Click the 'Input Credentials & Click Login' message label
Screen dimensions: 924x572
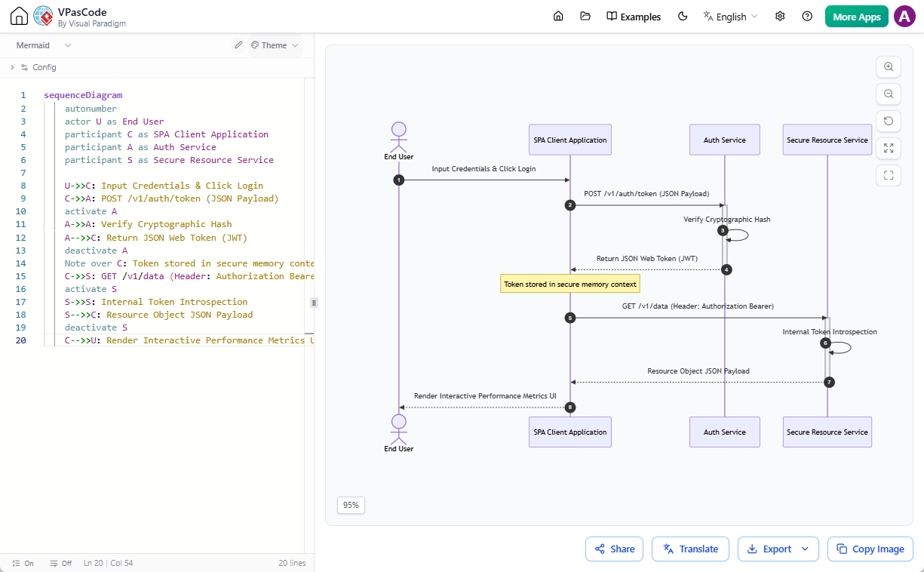[483, 169]
